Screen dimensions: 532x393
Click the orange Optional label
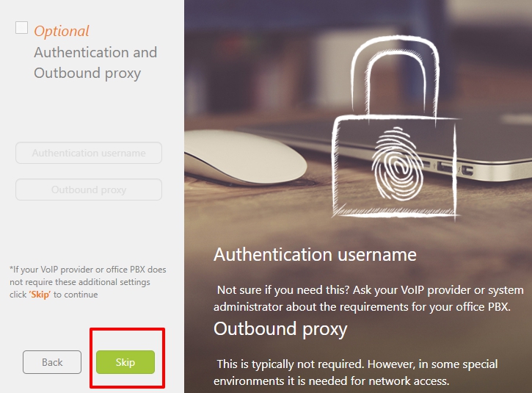coord(62,32)
